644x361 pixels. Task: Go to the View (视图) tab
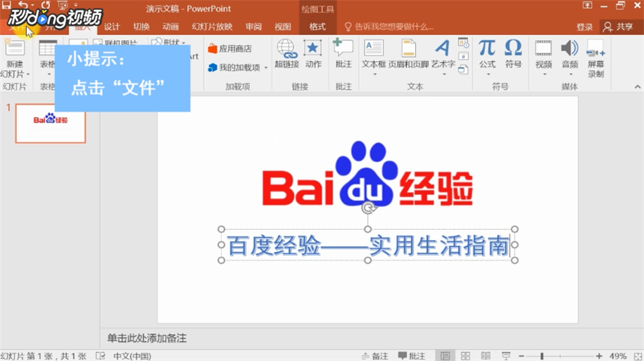click(282, 27)
